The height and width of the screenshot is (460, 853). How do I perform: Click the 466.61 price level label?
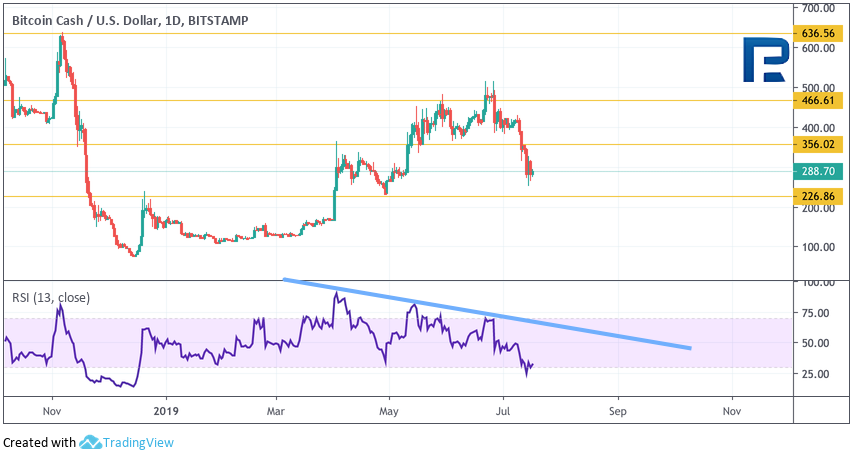[x=818, y=100]
